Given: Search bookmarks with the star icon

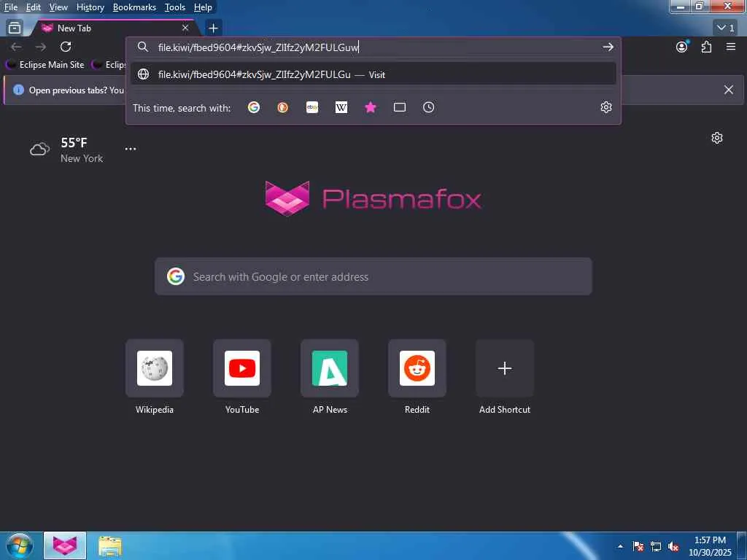Looking at the screenshot, I should point(371,108).
